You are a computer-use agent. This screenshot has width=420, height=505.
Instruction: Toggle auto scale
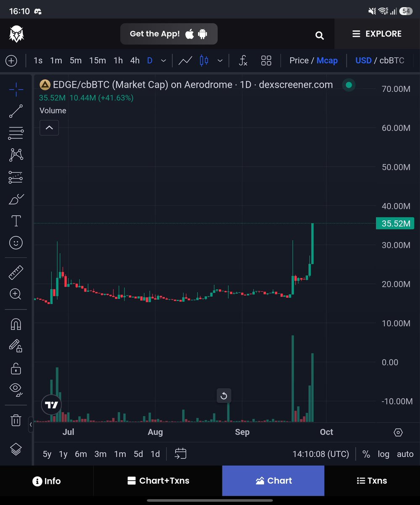tap(405, 454)
